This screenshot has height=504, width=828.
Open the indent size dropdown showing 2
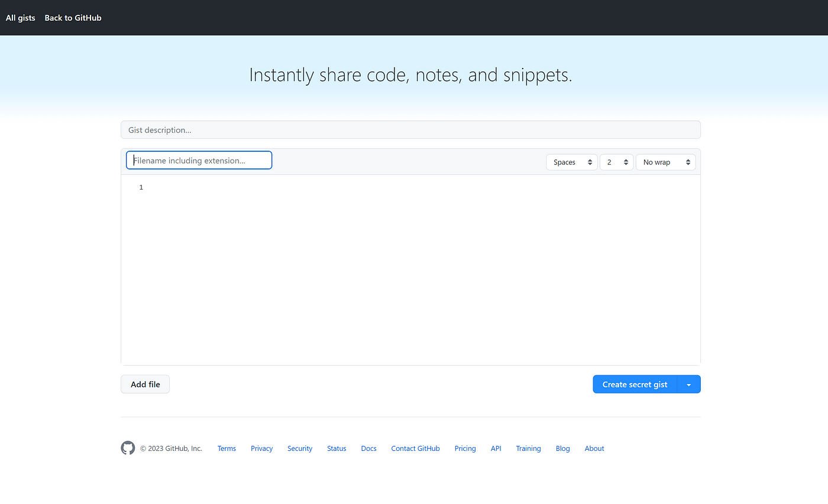point(616,162)
